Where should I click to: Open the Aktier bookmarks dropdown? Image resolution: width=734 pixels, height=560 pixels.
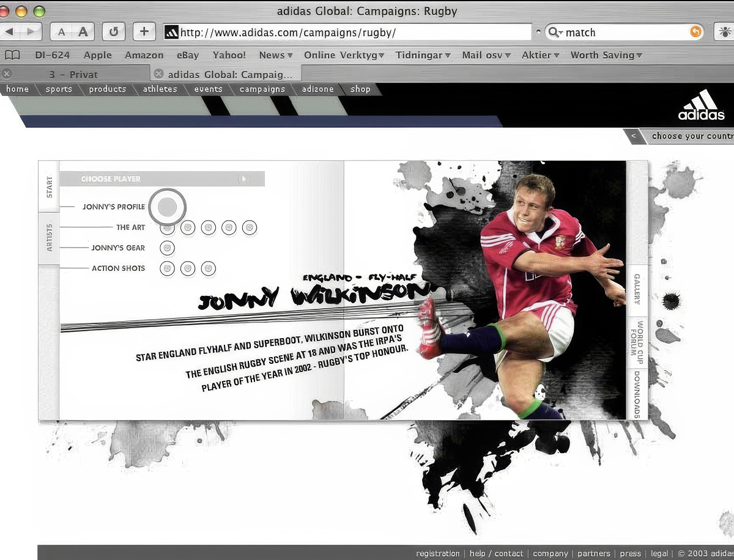coord(541,55)
